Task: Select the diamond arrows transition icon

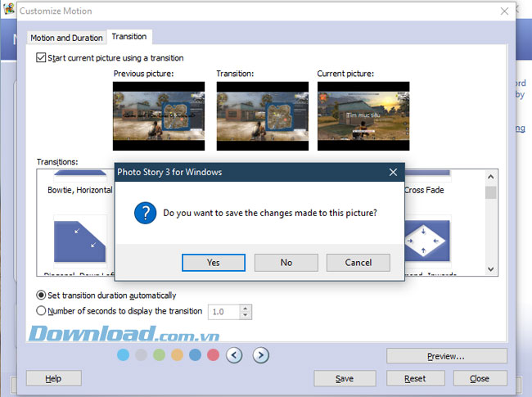Action: [427, 241]
